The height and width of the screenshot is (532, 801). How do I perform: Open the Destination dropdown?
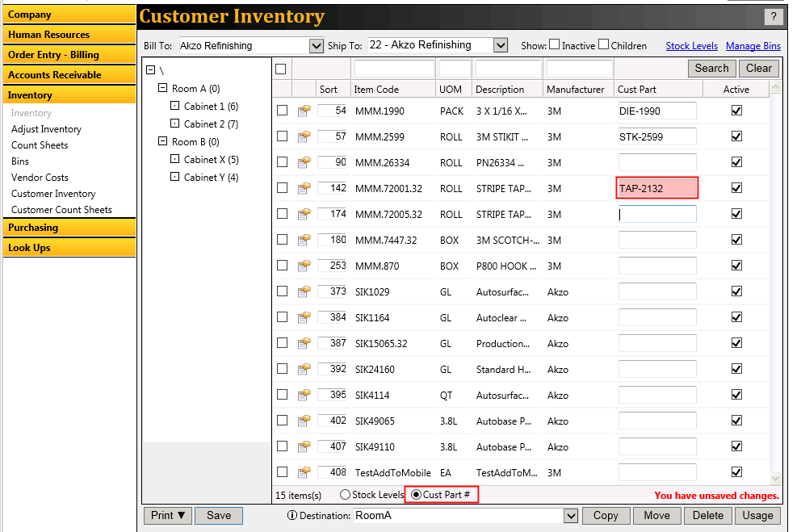click(x=571, y=515)
